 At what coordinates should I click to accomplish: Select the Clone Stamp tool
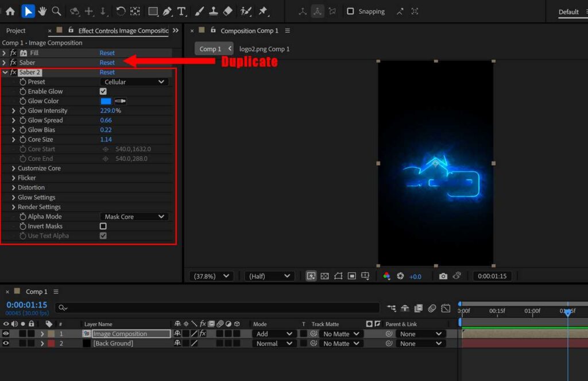click(x=214, y=11)
